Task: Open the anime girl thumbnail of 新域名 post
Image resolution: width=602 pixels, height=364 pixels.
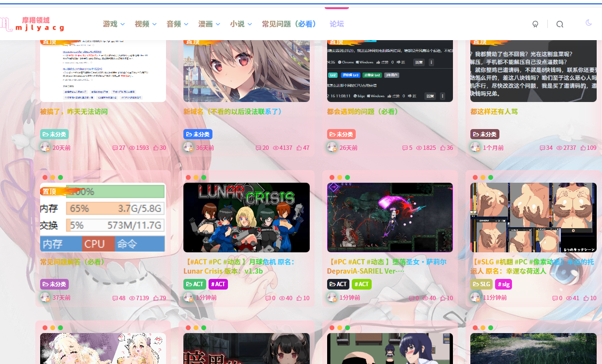Action: pyautogui.click(x=246, y=71)
